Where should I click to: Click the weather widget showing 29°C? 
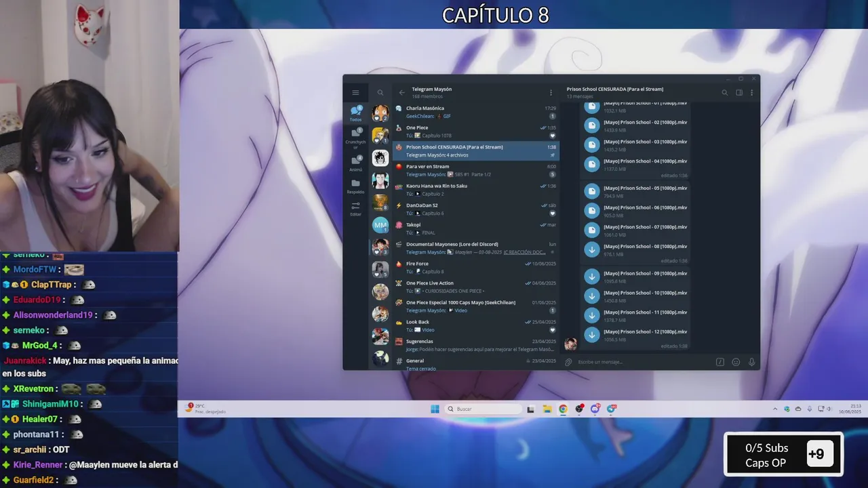coord(205,409)
